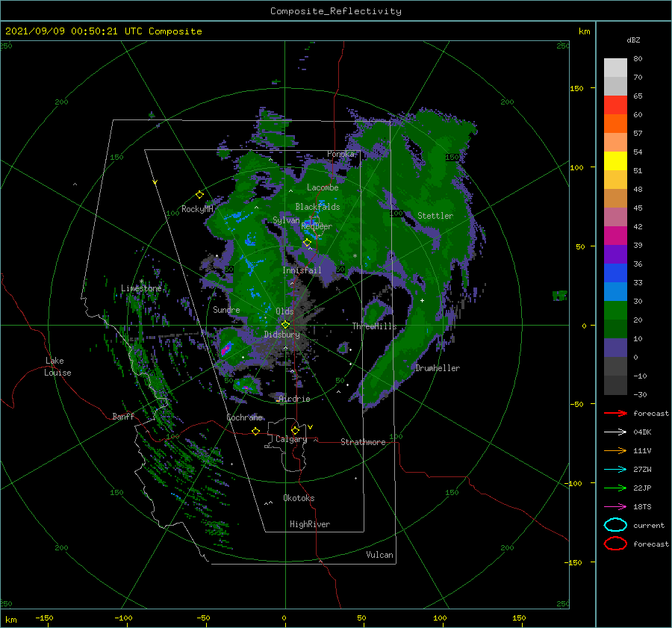Pick the red 65–60 dBZ swatch
The width and height of the screenshot is (672, 628).
point(615,105)
